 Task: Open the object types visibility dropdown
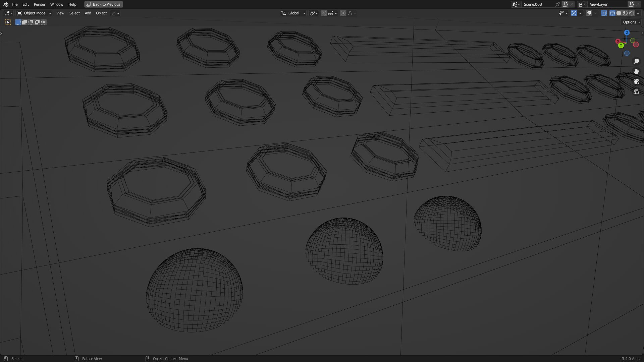click(563, 13)
